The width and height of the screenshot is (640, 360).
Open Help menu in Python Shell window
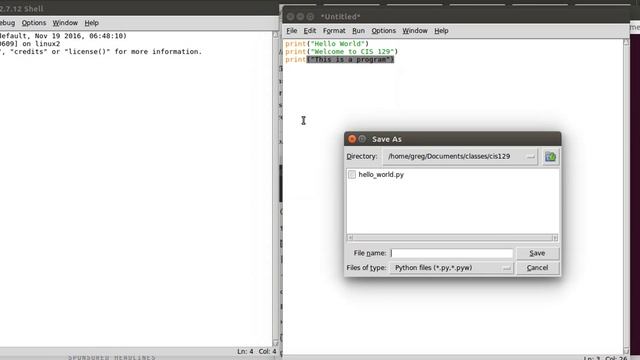pyautogui.click(x=91, y=23)
